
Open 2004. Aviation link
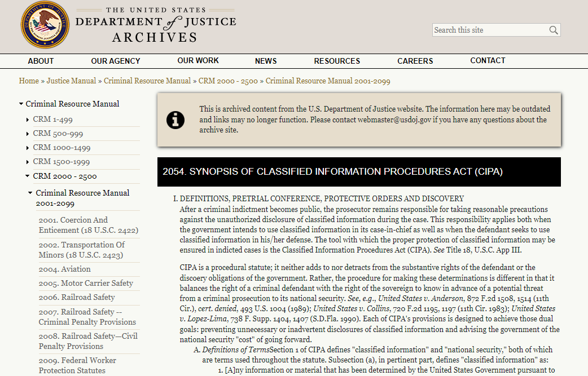64,269
